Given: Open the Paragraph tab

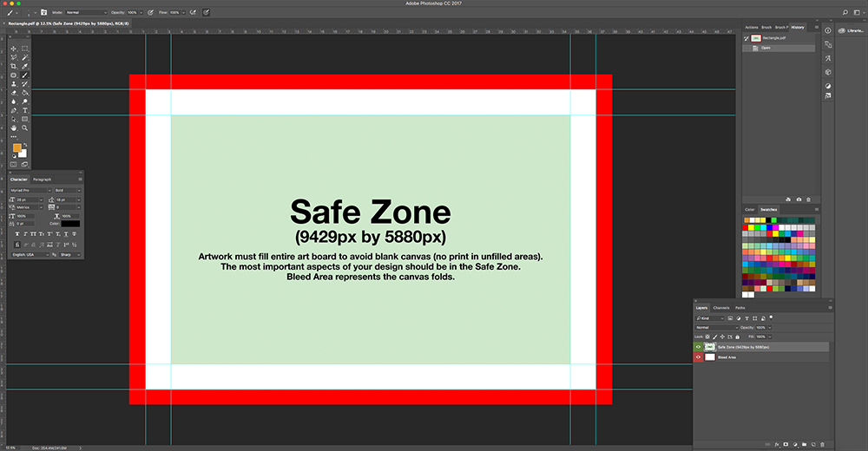Looking at the screenshot, I should tap(42, 180).
